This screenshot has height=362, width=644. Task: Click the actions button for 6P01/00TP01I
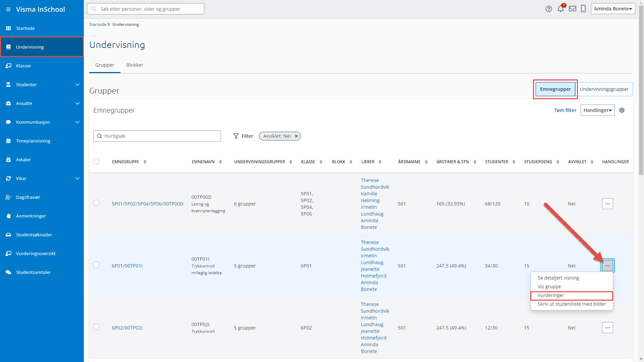click(607, 266)
